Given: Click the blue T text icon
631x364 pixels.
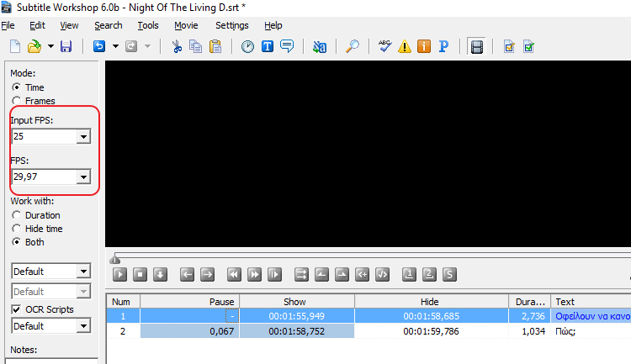Looking at the screenshot, I should tap(268, 47).
